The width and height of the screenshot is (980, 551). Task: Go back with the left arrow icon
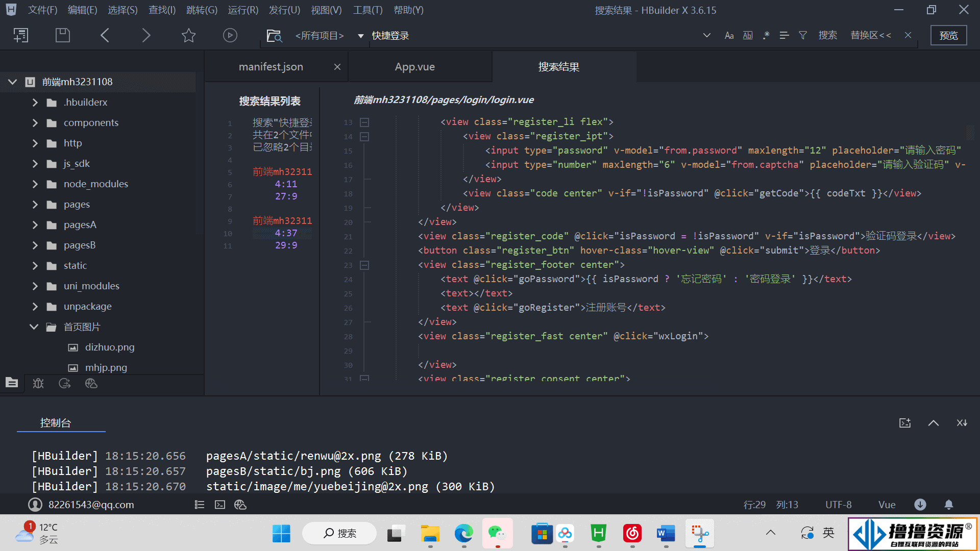coord(105,35)
